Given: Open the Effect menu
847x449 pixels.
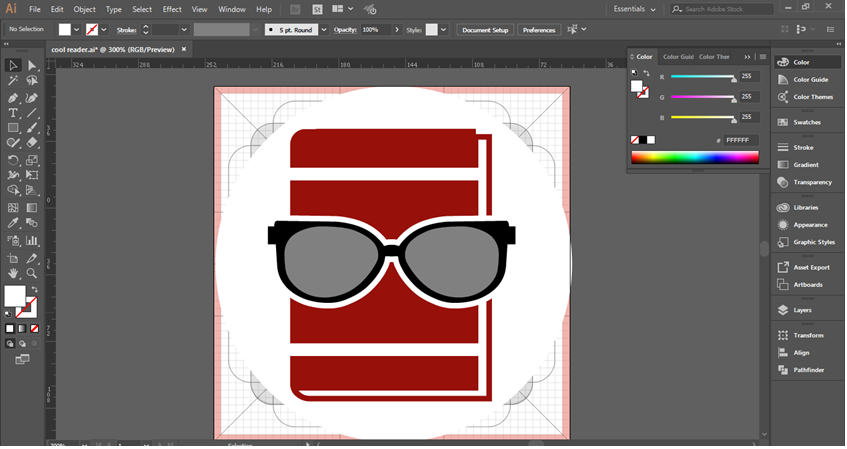Looking at the screenshot, I should pyautogui.click(x=172, y=9).
